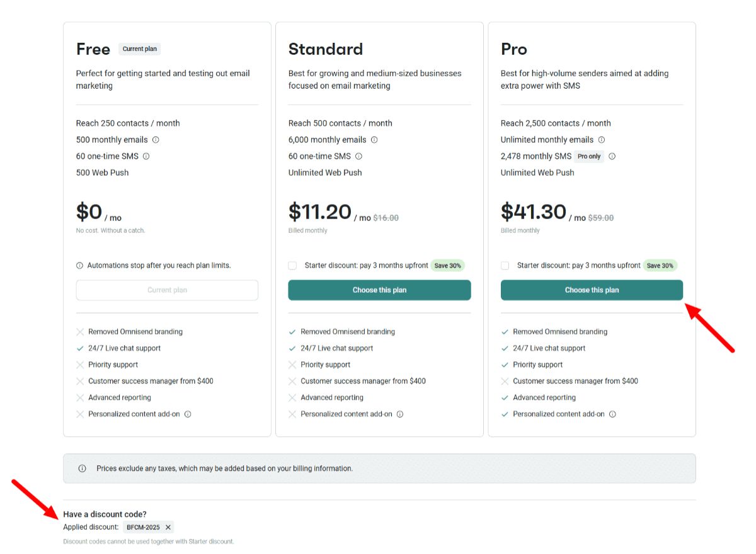Select Choose this plan for Pro
Viewport: 756px width, 554px height.
click(592, 290)
